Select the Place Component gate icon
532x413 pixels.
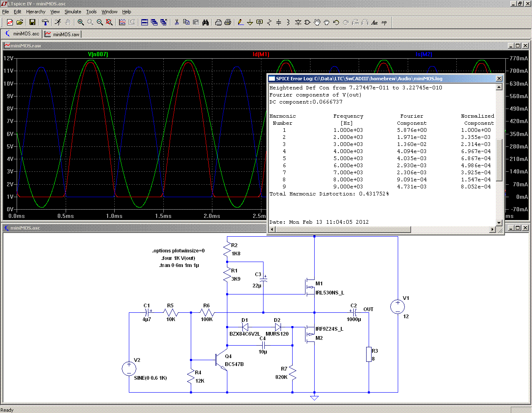pos(307,22)
